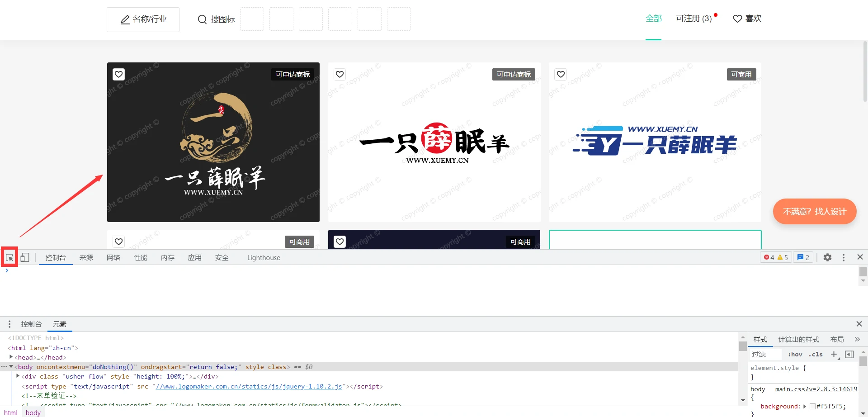
Task: Toggle the .cls class editor
Action: click(x=816, y=354)
